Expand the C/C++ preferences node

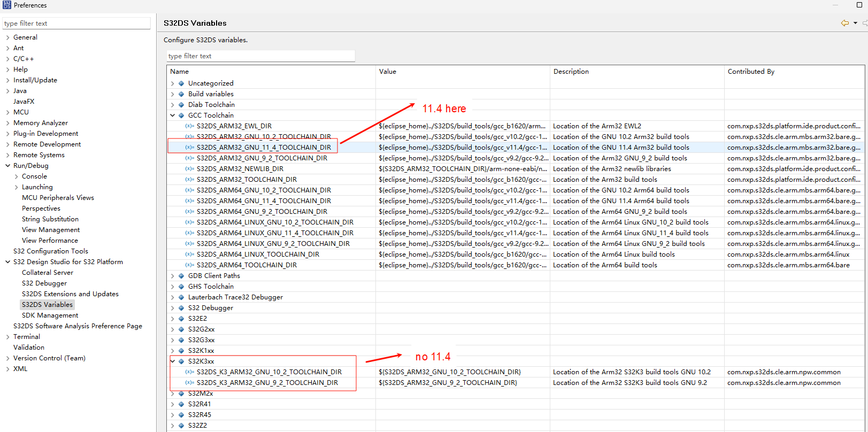coord(7,59)
